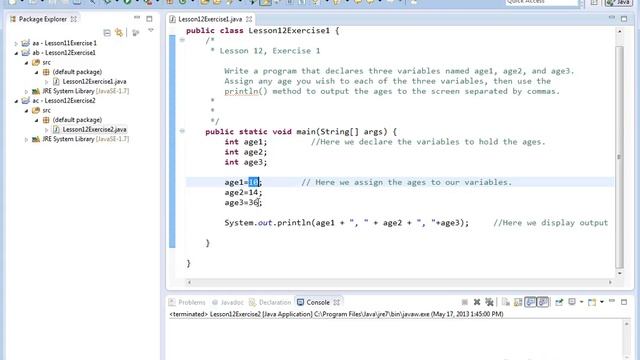Click editor vertical scrollbar down arrow
640x360 pixels.
click(x=620, y=273)
